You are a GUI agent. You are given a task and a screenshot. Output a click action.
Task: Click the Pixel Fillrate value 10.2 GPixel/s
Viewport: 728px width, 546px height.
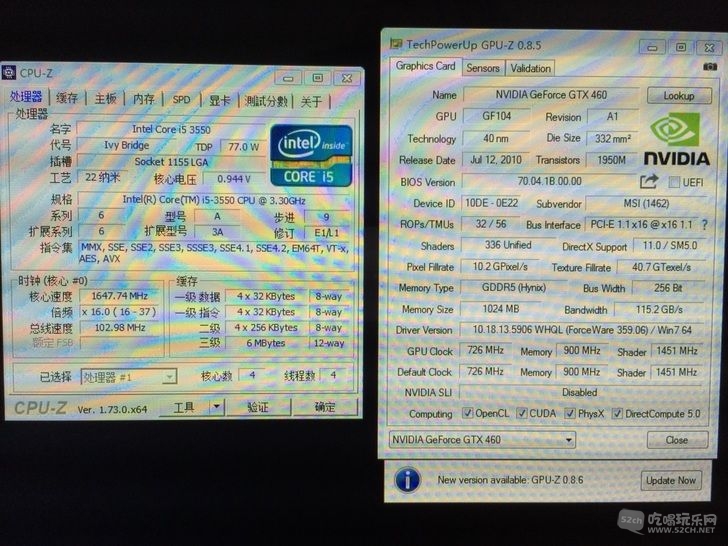pyautogui.click(x=500, y=266)
